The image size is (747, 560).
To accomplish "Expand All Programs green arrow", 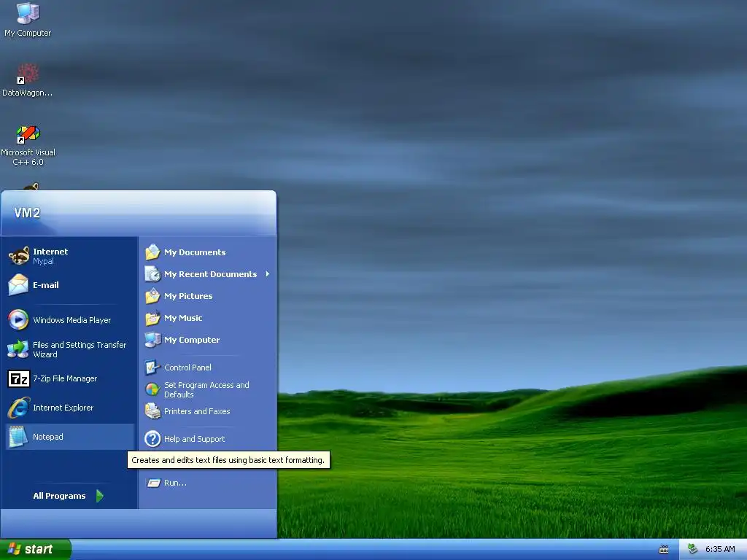I will click(x=99, y=496).
